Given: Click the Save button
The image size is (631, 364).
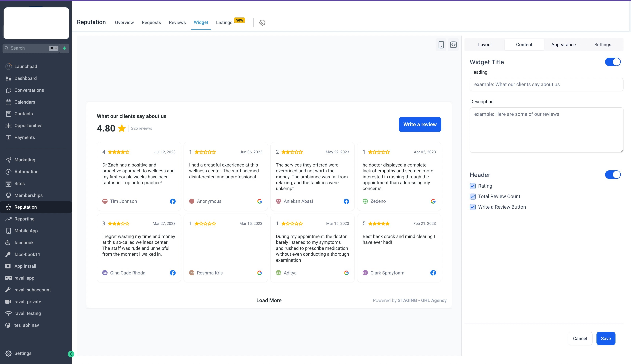Looking at the screenshot, I should [606, 338].
